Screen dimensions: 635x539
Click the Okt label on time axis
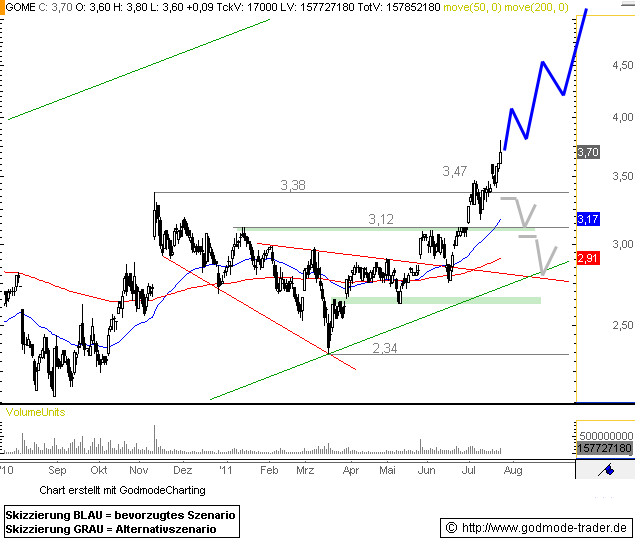99,470
